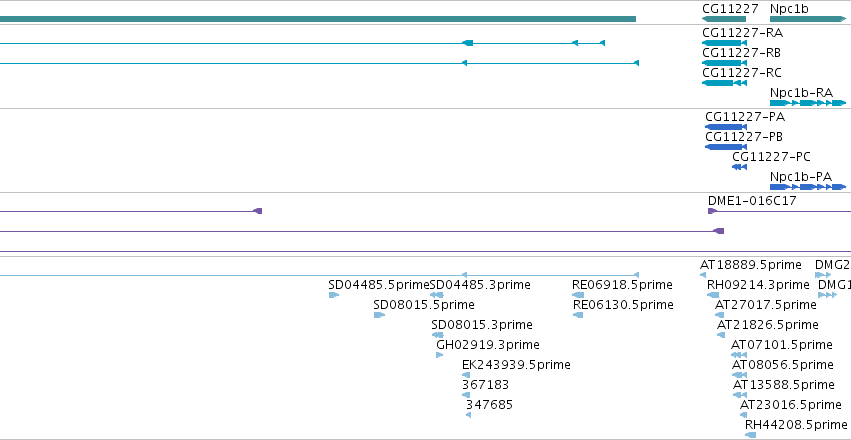Open the AT13588.5prime EST label

(x=784, y=385)
